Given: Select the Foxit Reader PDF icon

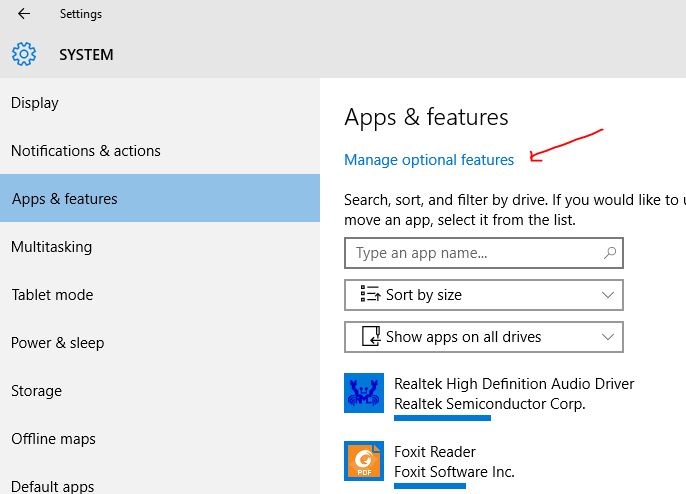Looking at the screenshot, I should 364,461.
